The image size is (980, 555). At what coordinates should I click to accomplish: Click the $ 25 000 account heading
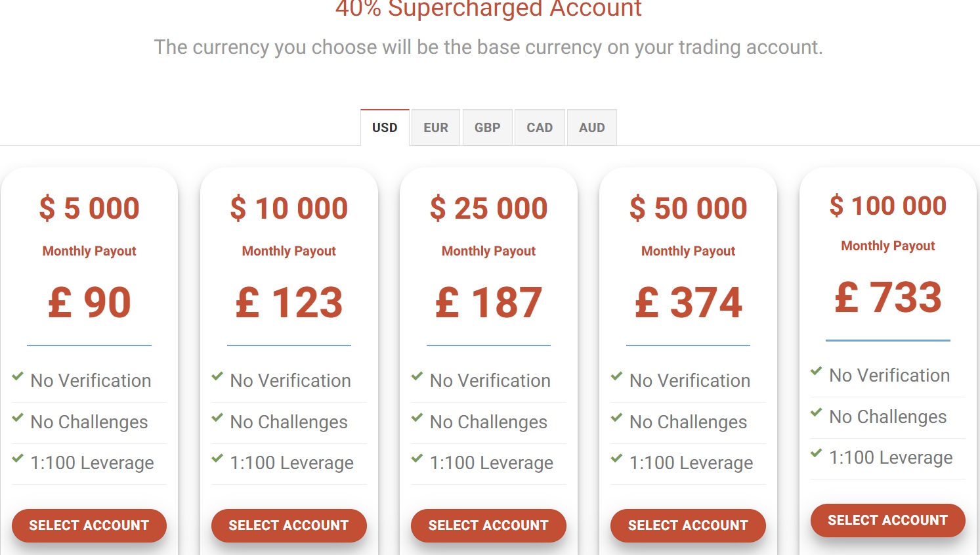coord(488,208)
